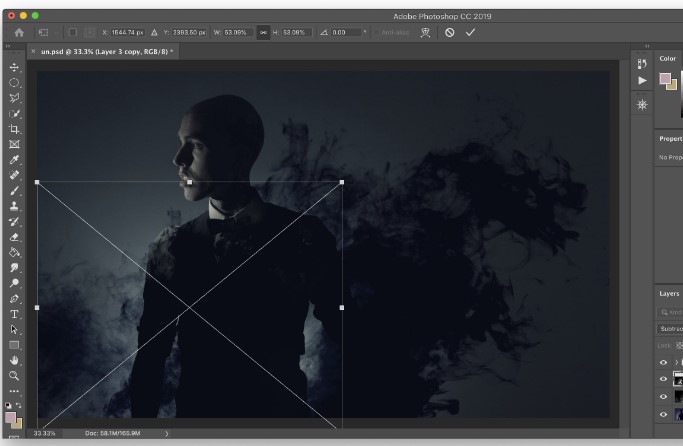
Task: Select the Zoom tool
Action: 14,375
